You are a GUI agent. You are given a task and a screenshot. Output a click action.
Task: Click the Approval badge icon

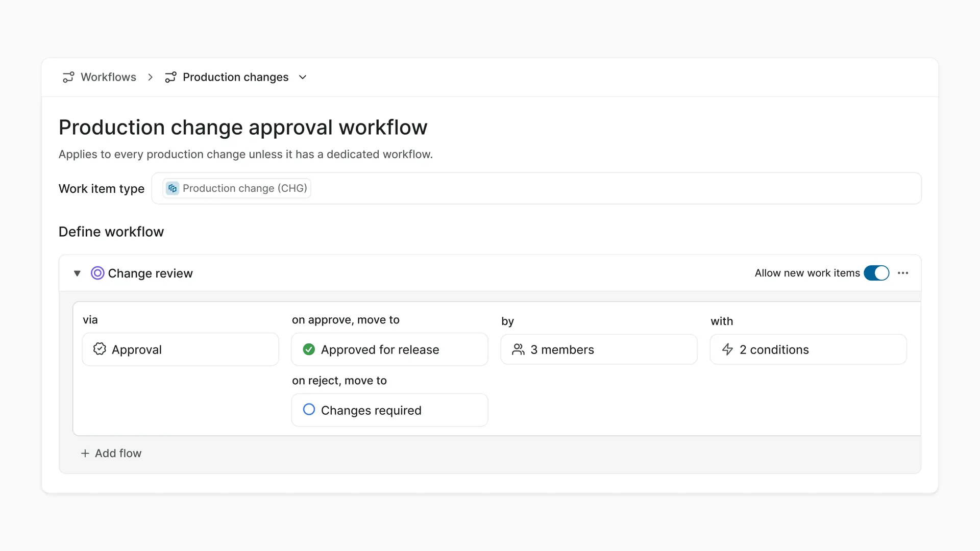click(x=100, y=349)
